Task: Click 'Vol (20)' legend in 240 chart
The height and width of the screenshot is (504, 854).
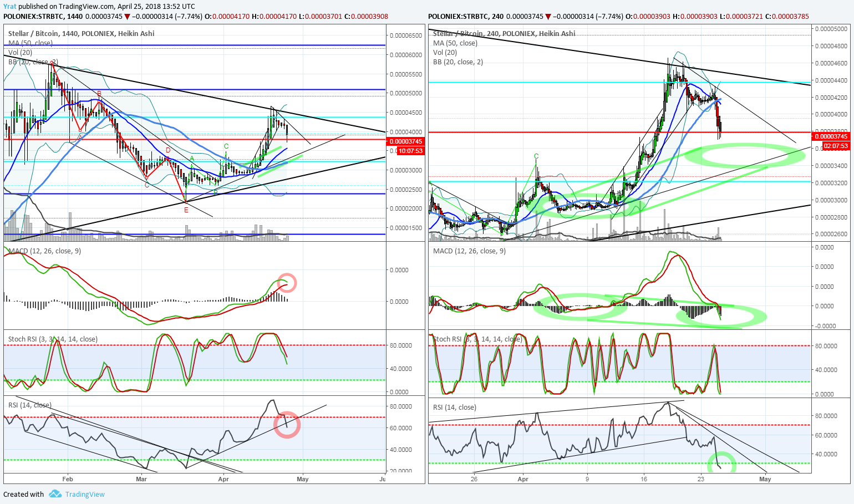Action: [x=445, y=52]
